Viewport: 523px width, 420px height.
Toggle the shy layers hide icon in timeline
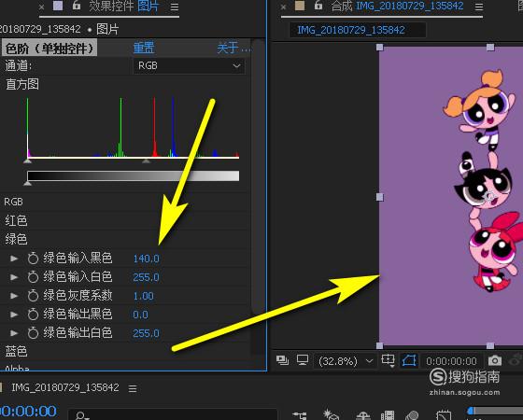pos(363,415)
